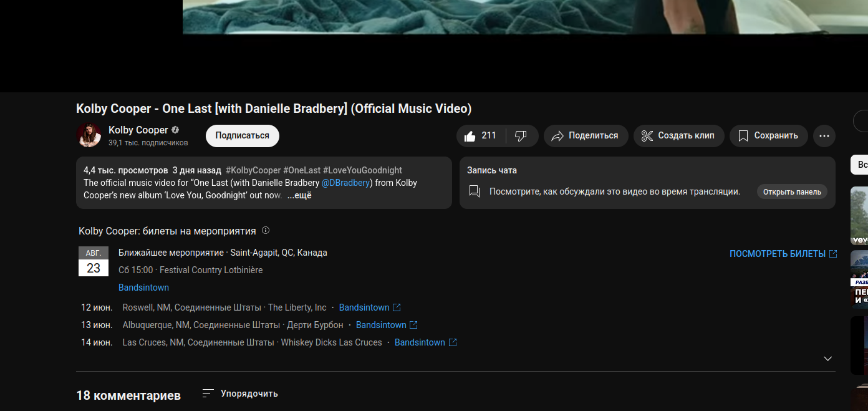The width and height of the screenshot is (868, 411).
Task: Click the Запись чата heading
Action: pos(492,170)
